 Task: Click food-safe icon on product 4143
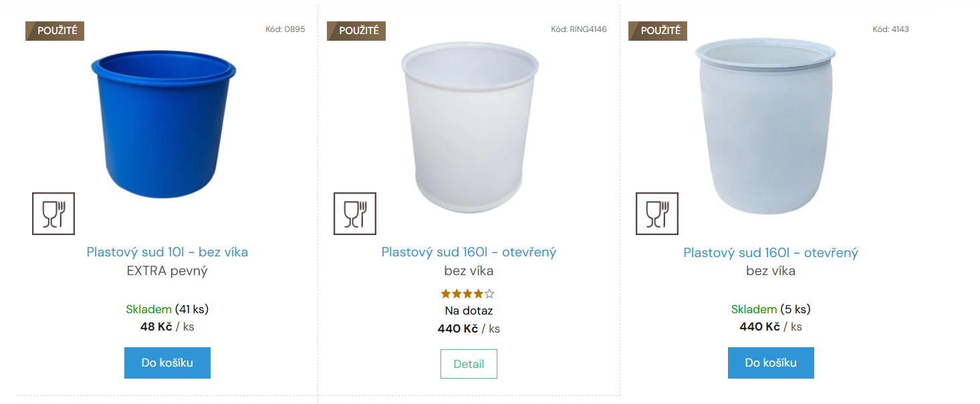coord(656,214)
